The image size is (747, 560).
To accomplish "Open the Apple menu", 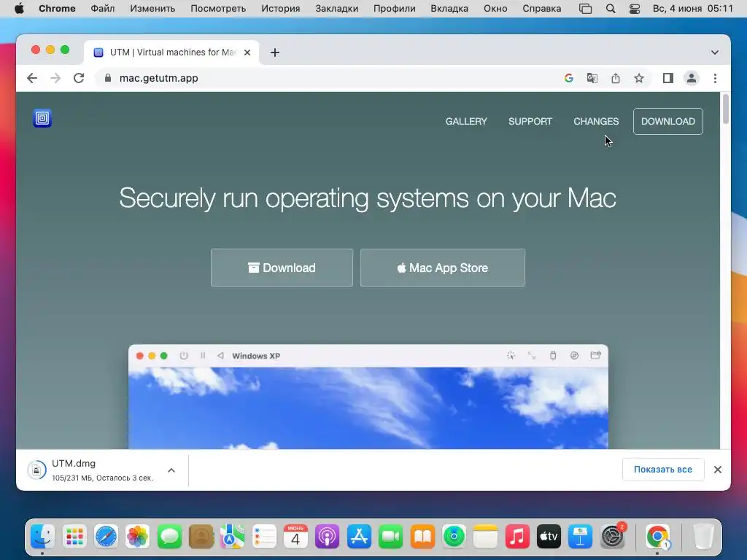I will point(19,9).
